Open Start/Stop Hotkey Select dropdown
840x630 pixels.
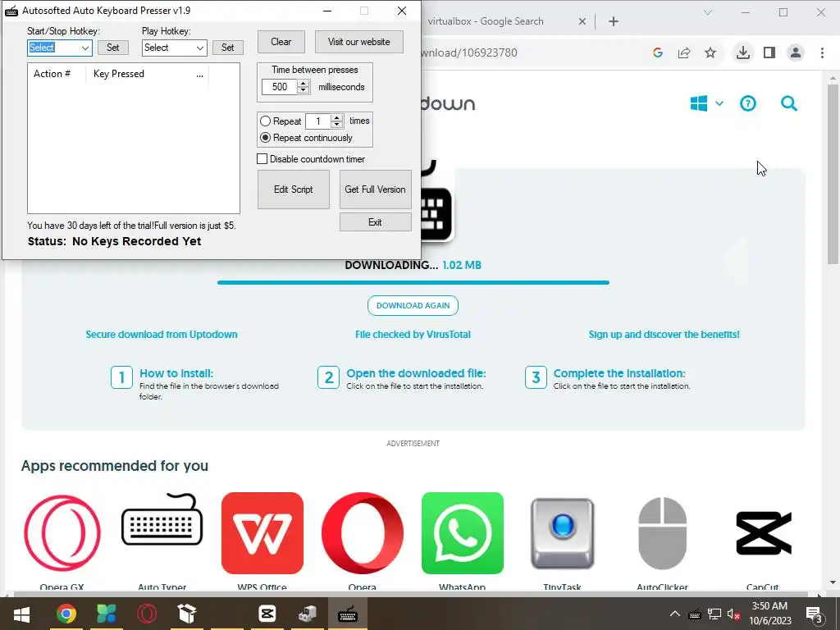pyautogui.click(x=59, y=48)
